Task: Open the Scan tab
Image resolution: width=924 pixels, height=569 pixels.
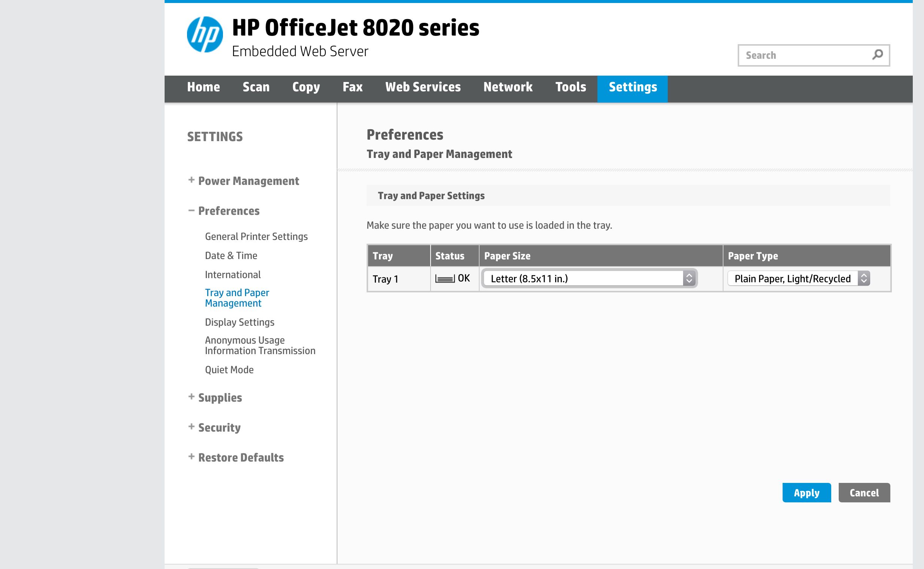Action: [x=256, y=87]
